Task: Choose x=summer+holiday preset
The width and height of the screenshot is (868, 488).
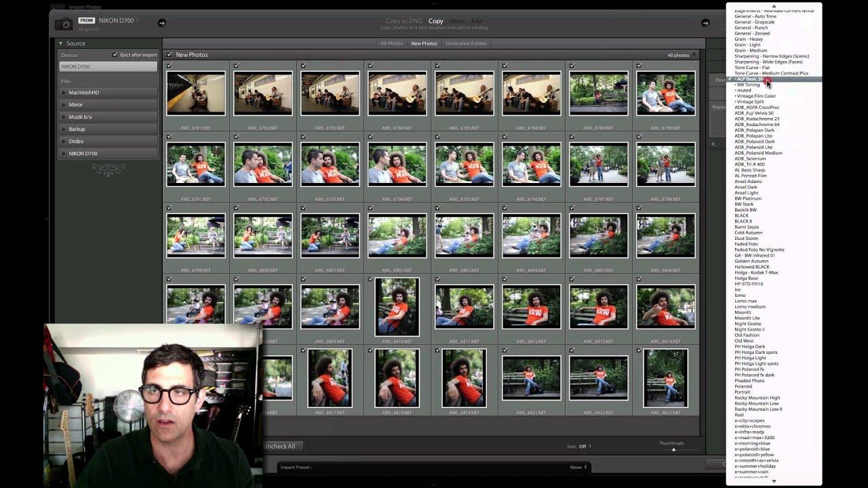Action: point(754,466)
